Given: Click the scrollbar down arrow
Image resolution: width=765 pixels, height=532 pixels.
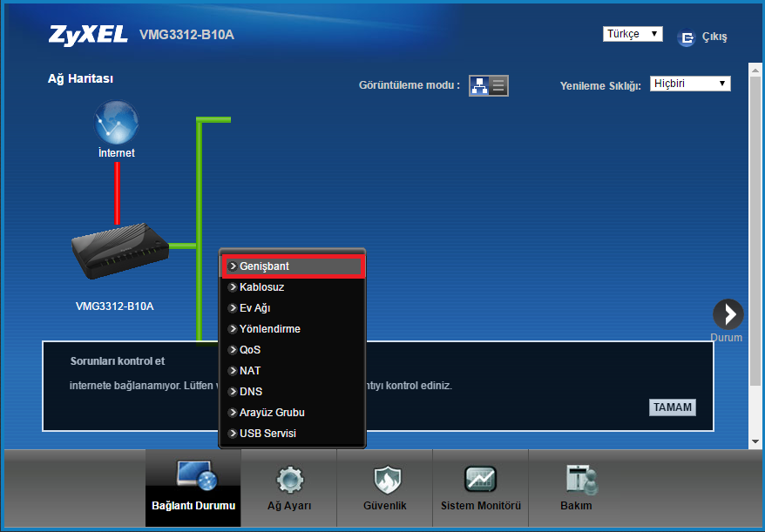Looking at the screenshot, I should pyautogui.click(x=755, y=441).
